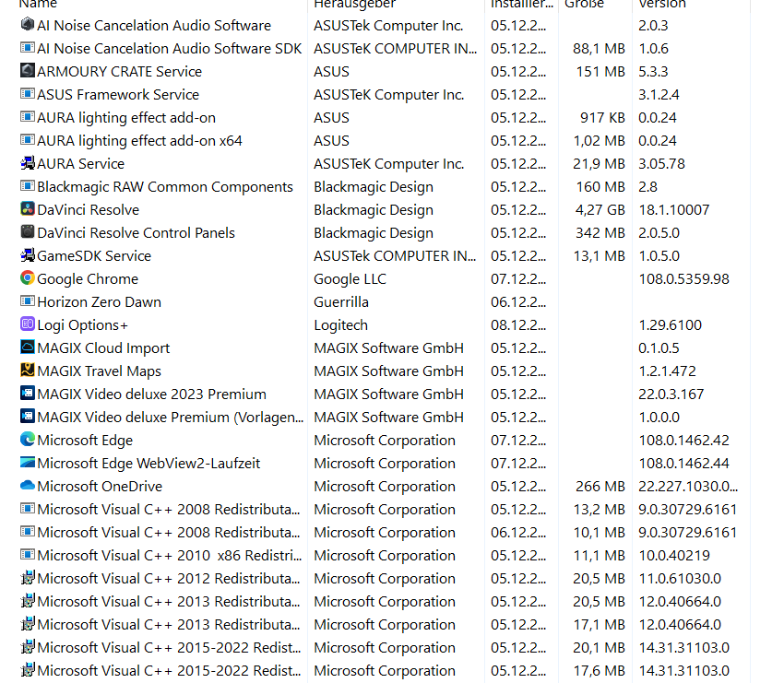Click the Microsoft Edge icon

(28, 439)
